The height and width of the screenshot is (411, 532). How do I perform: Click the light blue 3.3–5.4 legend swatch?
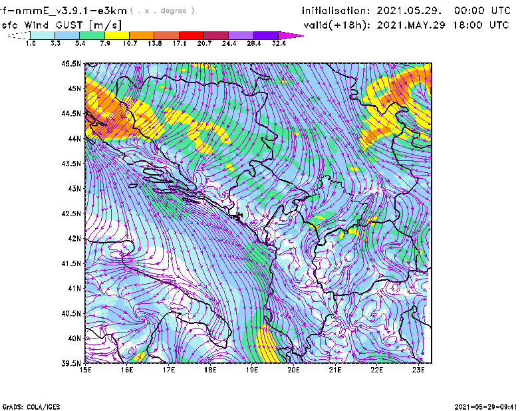click(67, 35)
